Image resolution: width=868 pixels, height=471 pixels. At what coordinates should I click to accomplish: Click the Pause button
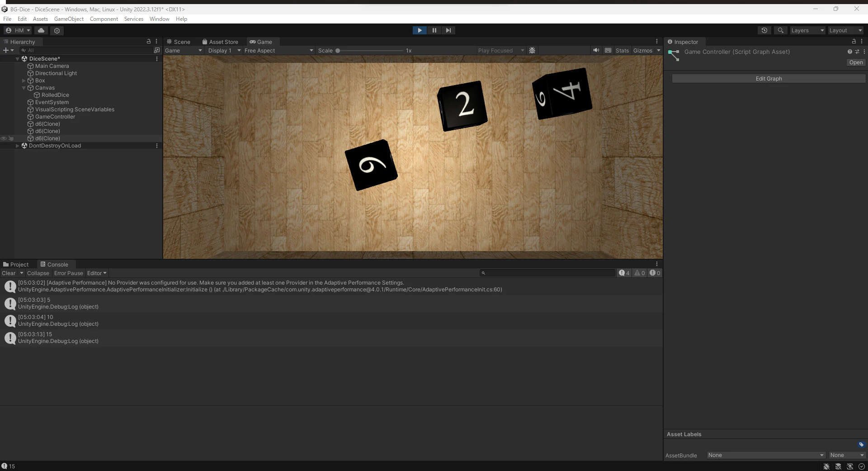(x=434, y=30)
